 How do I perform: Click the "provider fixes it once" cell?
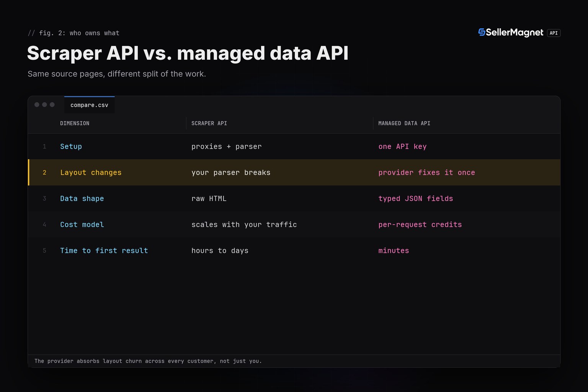(x=426, y=172)
